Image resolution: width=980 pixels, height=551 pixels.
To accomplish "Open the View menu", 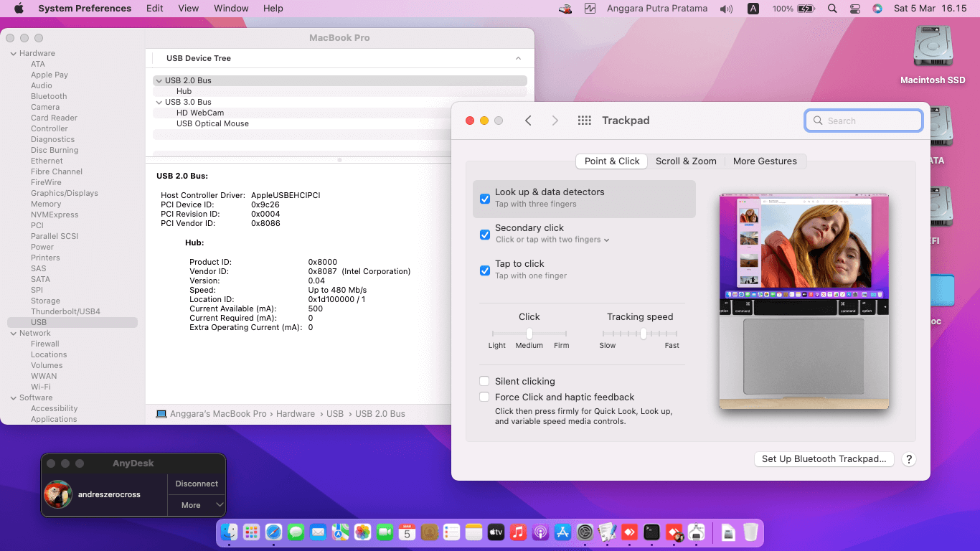I will [188, 9].
